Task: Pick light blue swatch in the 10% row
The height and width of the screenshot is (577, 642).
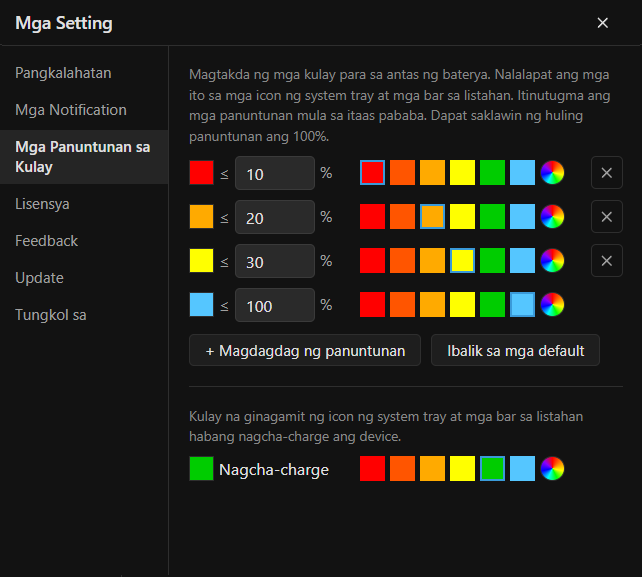Action: pyautogui.click(x=522, y=172)
